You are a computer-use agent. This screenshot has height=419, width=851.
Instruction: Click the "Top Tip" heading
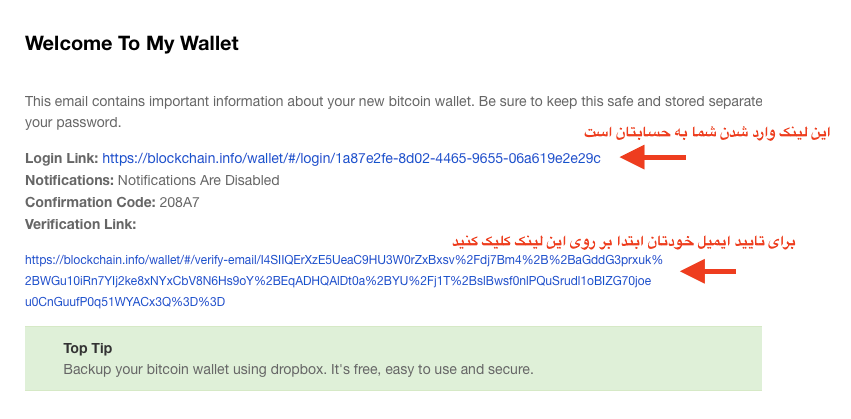click(88, 348)
